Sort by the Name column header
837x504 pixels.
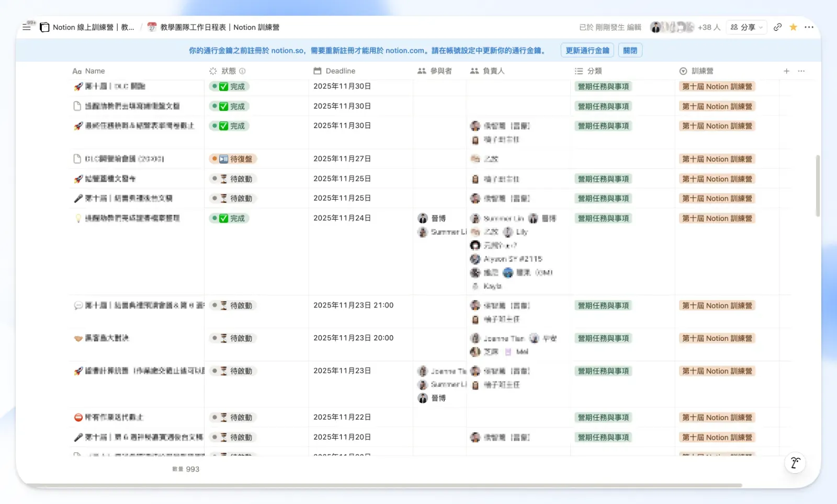point(88,71)
